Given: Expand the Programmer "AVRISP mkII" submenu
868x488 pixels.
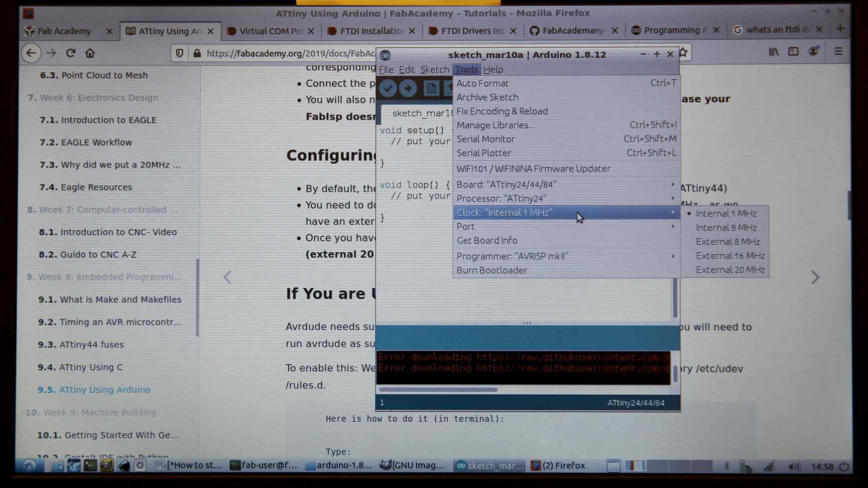Looking at the screenshot, I should click(566, 256).
